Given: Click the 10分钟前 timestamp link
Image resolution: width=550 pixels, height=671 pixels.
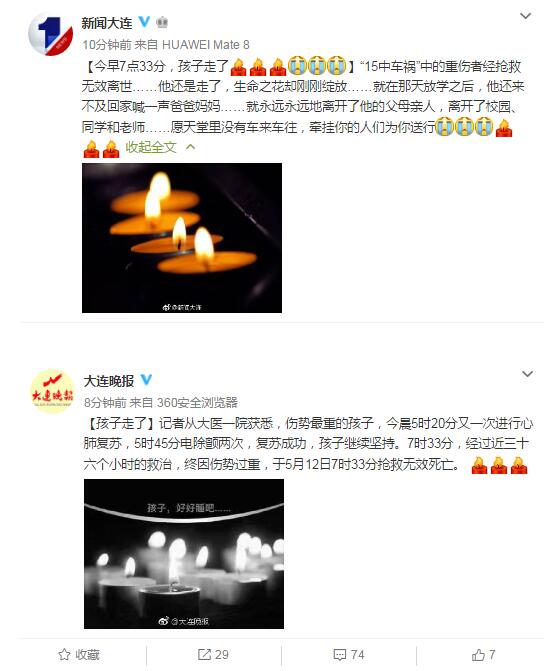Looking at the screenshot, I should pyautogui.click(x=107, y=45).
